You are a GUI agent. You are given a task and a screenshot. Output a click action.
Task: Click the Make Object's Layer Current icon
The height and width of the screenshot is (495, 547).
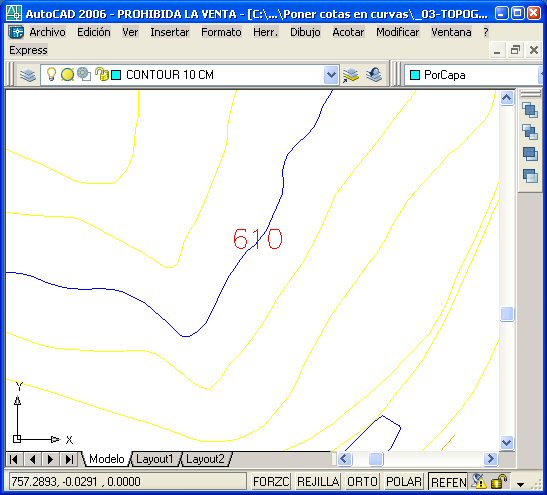click(351, 75)
